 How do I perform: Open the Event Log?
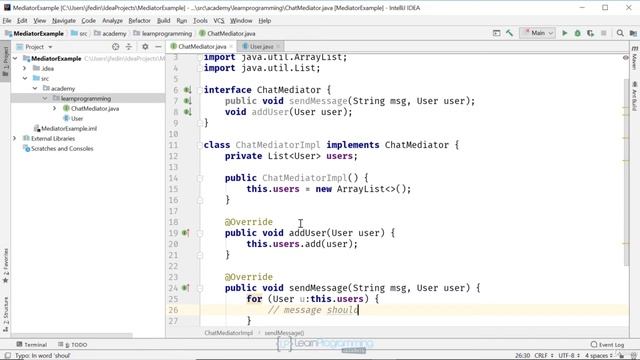pyautogui.click(x=607, y=344)
